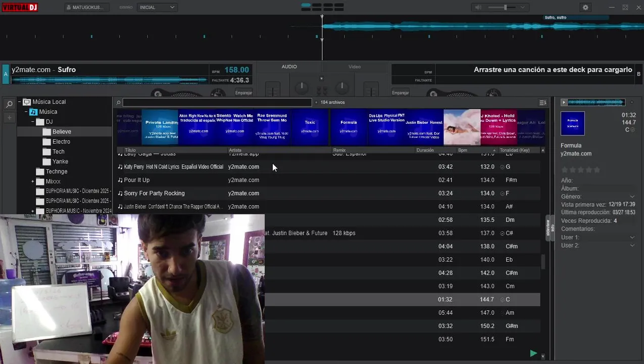
Task: Open the INICIAL layout dropdown
Action: [x=157, y=7]
